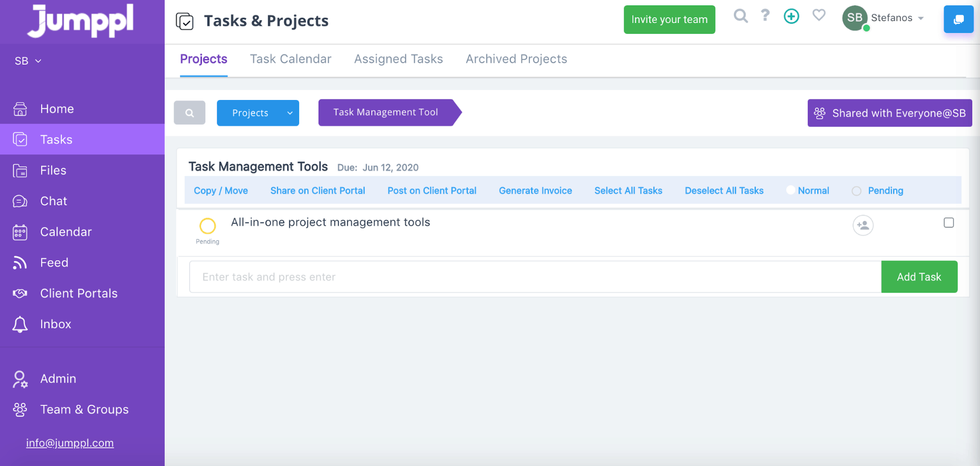This screenshot has height=466, width=980.
Task: Click the green plus add icon
Action: click(x=791, y=16)
